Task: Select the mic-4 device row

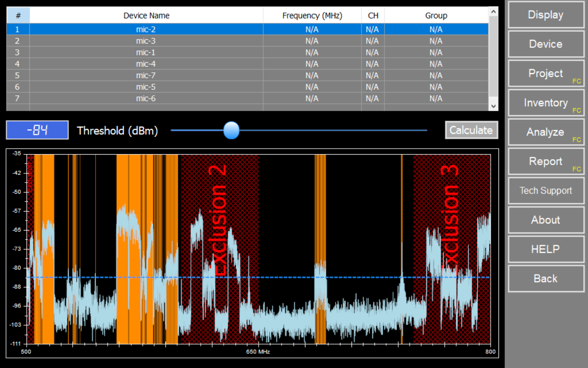Action: point(248,64)
